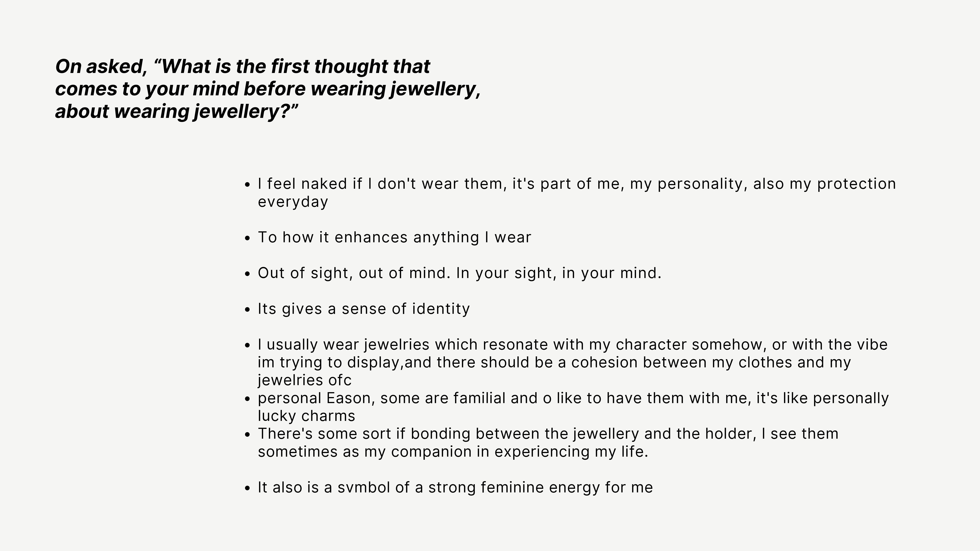980x551 pixels.
Task: Click the bullet point before "It also is"
Action: 248,488
